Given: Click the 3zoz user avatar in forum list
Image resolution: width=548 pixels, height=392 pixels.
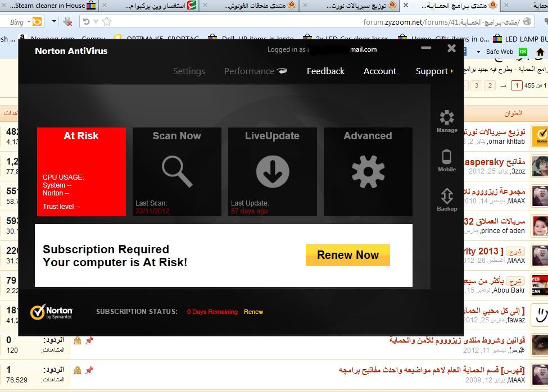Looking at the screenshot, I should coord(539,166).
